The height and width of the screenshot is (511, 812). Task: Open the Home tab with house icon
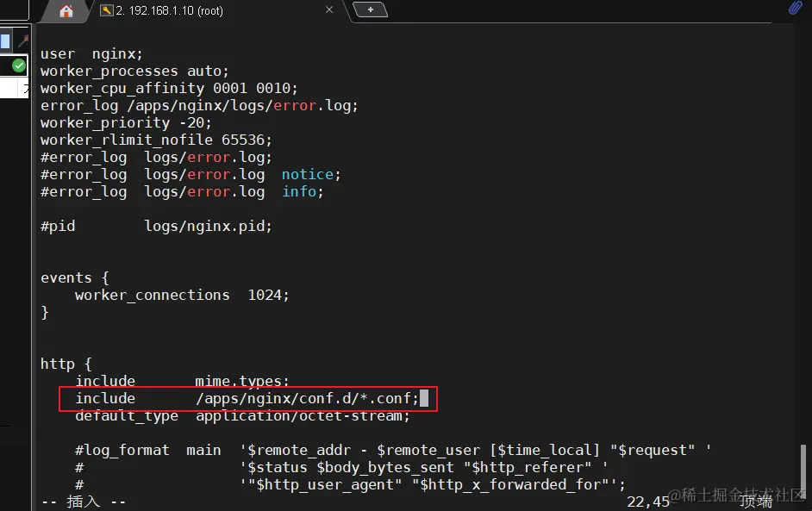tap(66, 11)
